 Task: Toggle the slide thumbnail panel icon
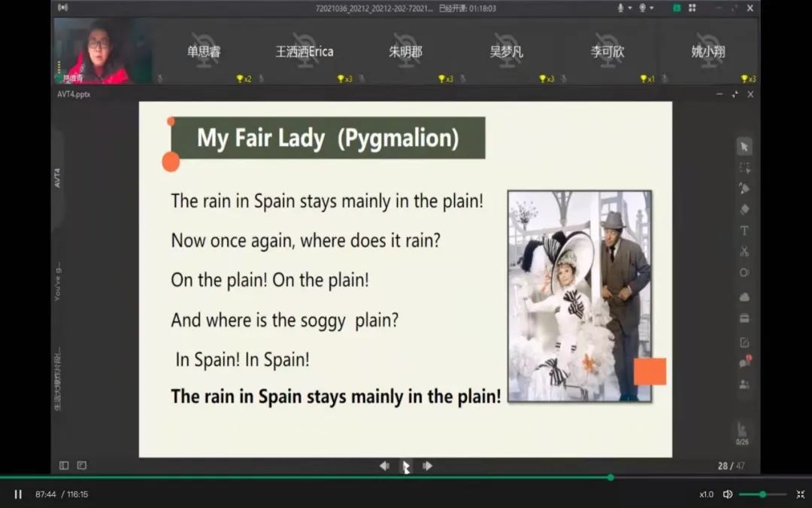(64, 466)
